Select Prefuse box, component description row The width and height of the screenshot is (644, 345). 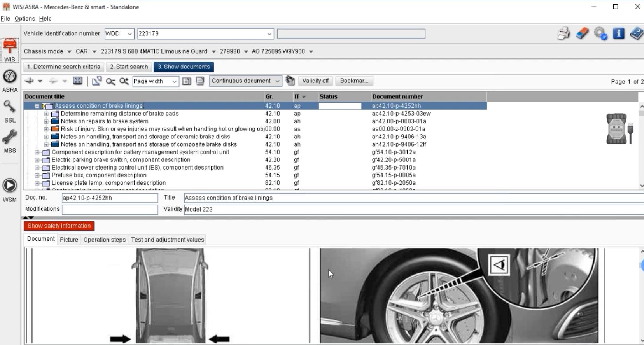click(x=255, y=175)
